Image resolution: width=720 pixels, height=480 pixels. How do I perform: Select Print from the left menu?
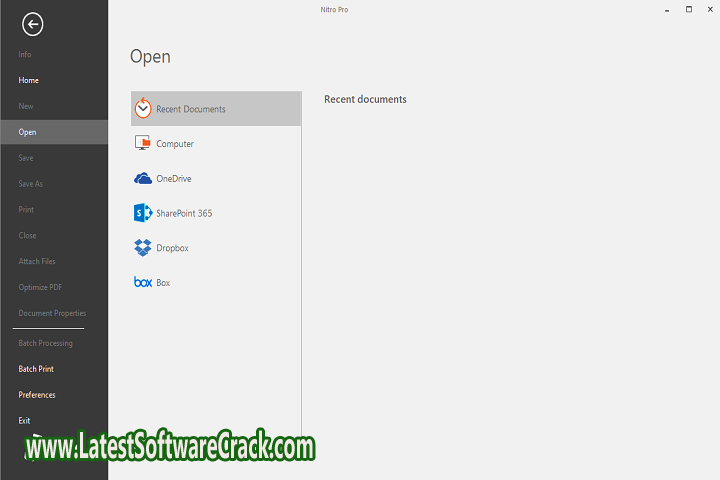click(x=26, y=210)
